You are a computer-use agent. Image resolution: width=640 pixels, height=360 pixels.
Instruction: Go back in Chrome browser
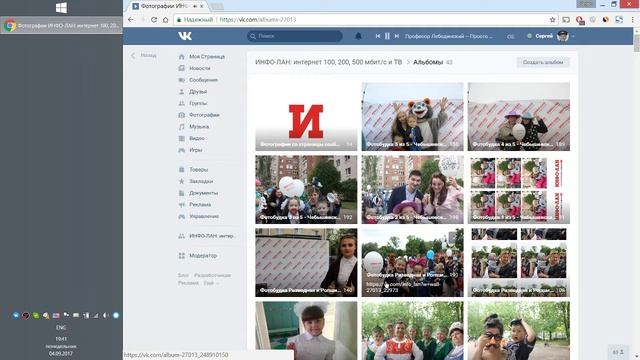(x=131, y=20)
